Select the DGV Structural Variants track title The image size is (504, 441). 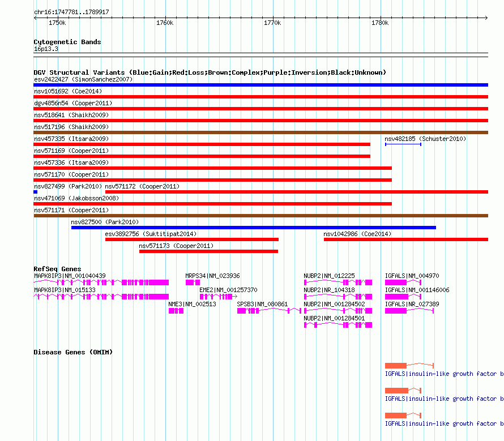click(x=210, y=72)
